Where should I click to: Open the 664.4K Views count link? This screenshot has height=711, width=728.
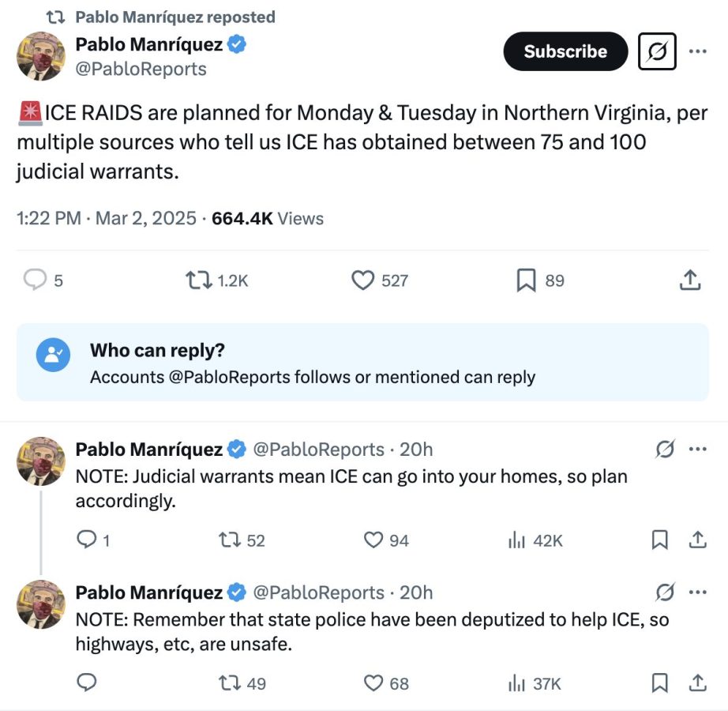click(x=268, y=218)
